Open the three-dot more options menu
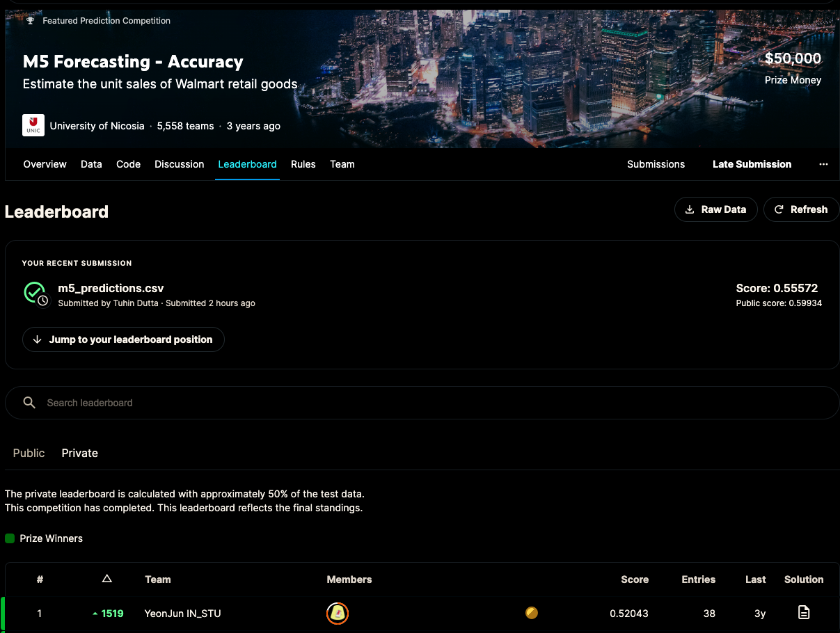The image size is (840, 633). coord(823,164)
